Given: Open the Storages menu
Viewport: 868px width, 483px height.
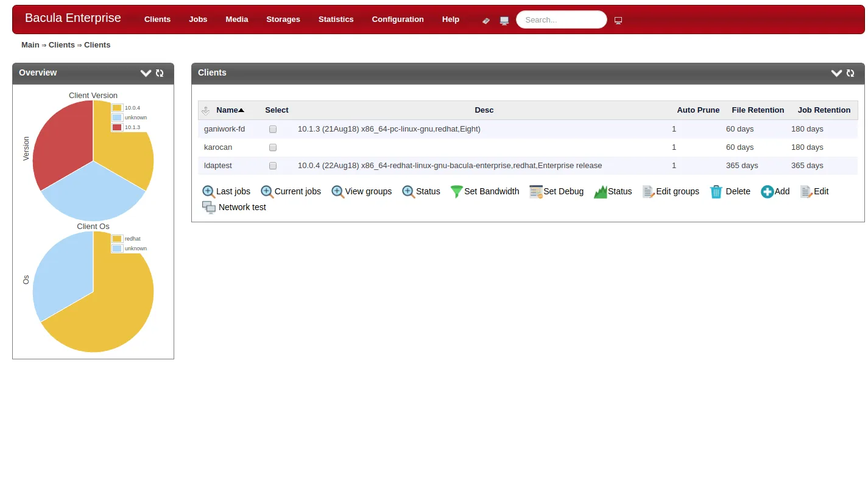Looking at the screenshot, I should pos(283,19).
